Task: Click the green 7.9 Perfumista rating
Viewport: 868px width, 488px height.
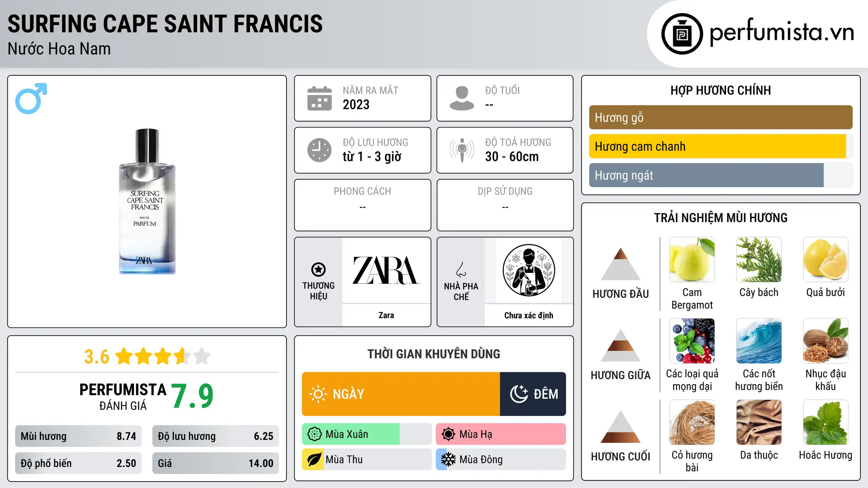Action: click(192, 396)
